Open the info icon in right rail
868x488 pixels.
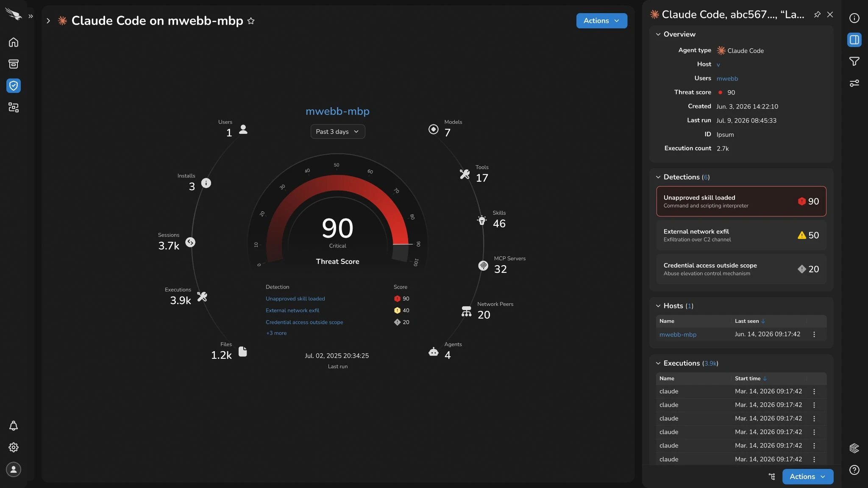854,18
